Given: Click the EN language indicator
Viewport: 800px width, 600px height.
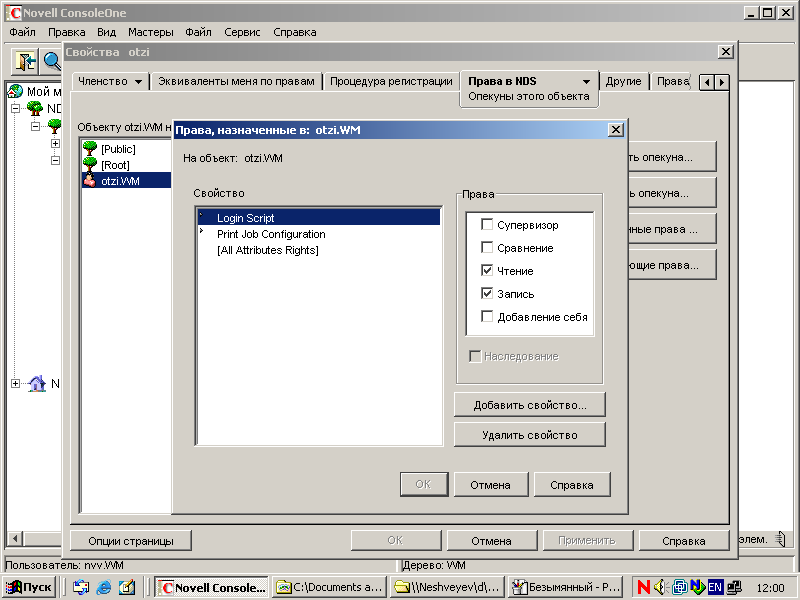Looking at the screenshot, I should pos(715,587).
